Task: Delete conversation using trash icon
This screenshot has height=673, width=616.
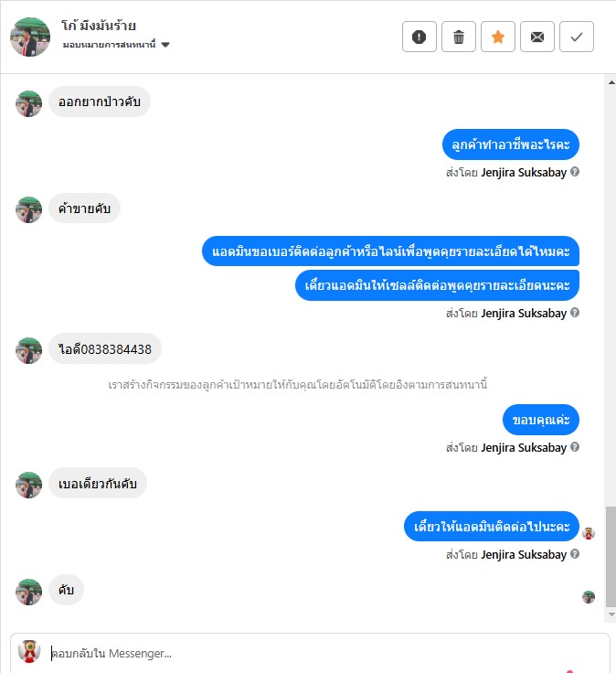Action: [459, 37]
